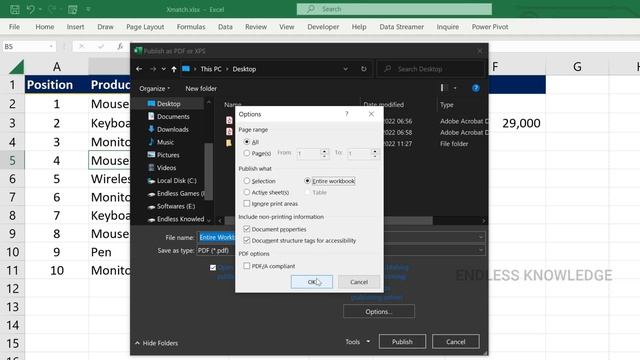Toggle Document structure tags for accessibility
The width and height of the screenshot is (640, 360).
click(x=247, y=240)
